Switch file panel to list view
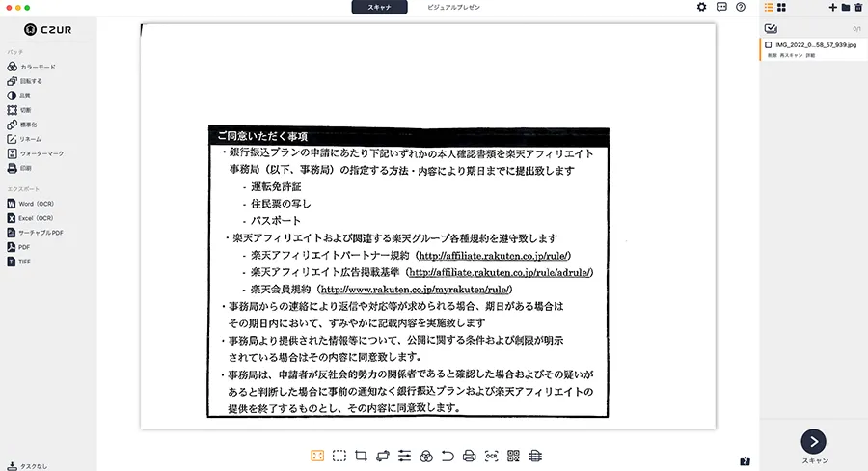This screenshot has width=868, height=471. pos(769,7)
